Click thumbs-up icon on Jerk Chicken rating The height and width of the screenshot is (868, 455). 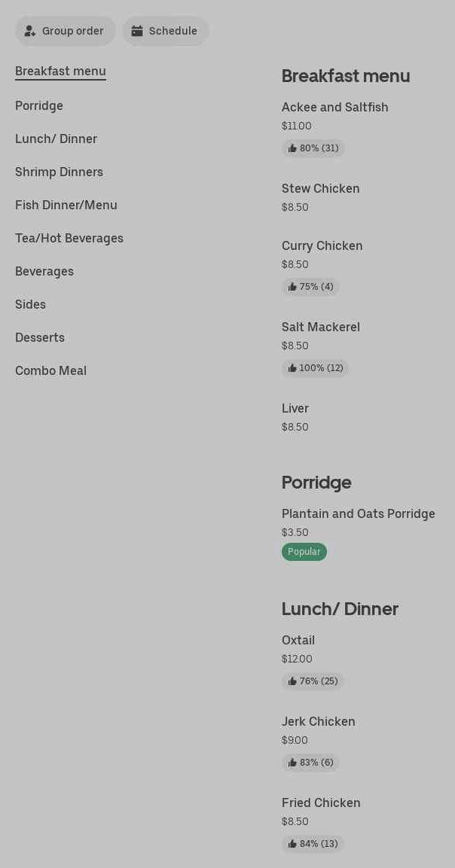(292, 763)
